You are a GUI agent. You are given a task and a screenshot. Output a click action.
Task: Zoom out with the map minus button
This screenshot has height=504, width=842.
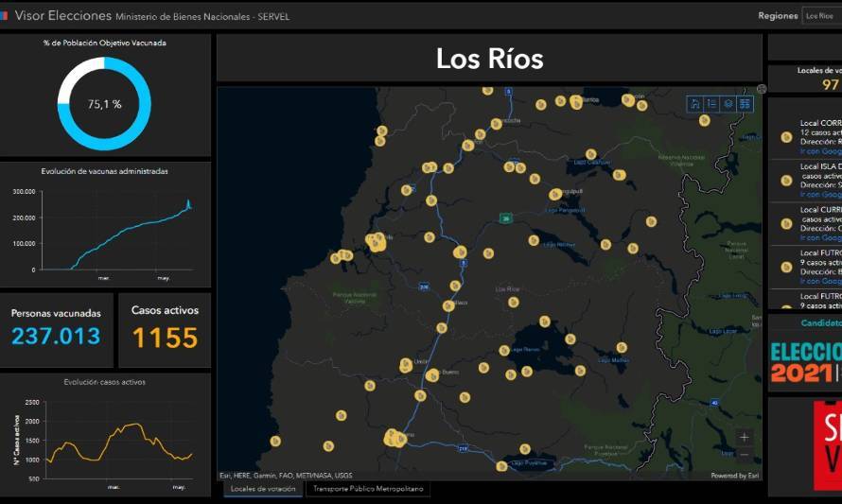pos(745,455)
